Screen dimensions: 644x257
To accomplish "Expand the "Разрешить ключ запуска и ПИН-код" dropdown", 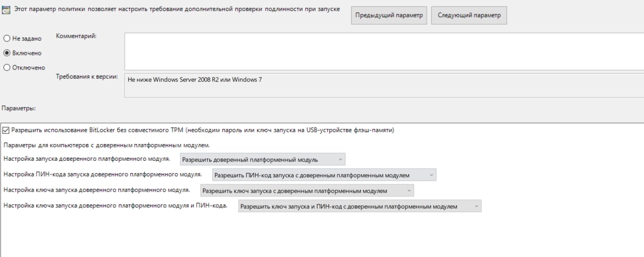I will [x=360, y=206].
